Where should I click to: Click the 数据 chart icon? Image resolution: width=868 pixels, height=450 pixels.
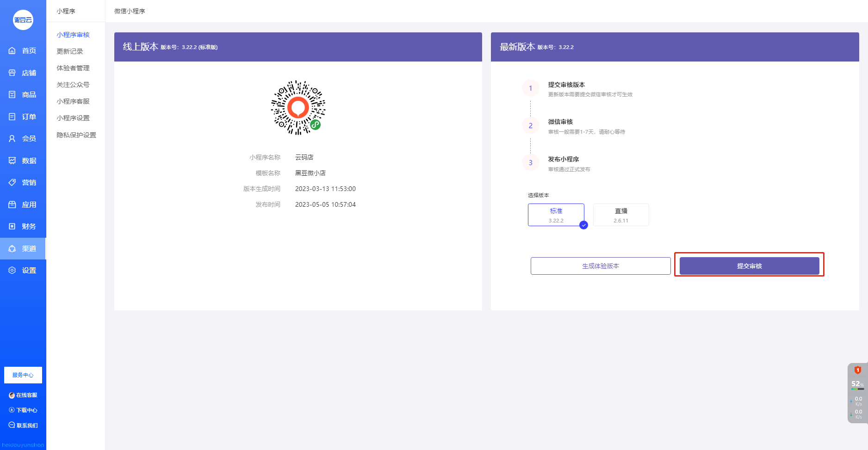click(12, 161)
